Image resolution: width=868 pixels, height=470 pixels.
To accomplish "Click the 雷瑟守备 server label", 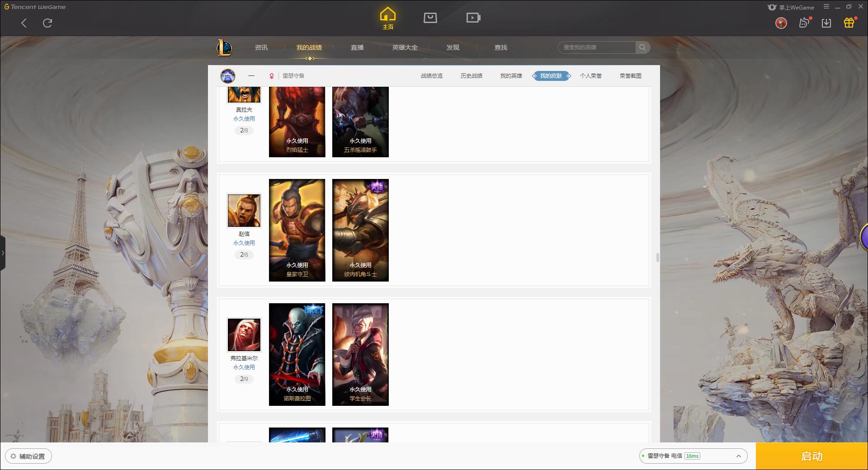I will tap(293, 76).
